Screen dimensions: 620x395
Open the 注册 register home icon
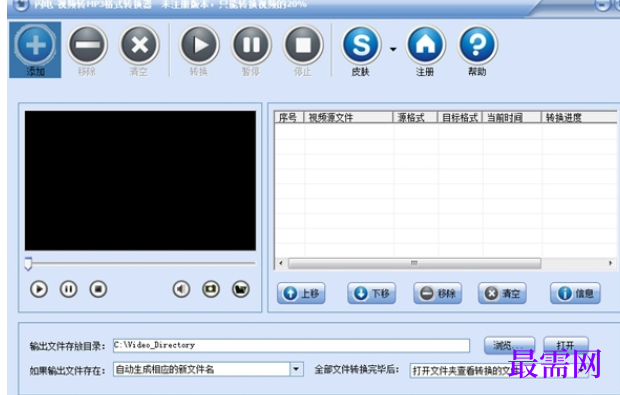(425, 50)
